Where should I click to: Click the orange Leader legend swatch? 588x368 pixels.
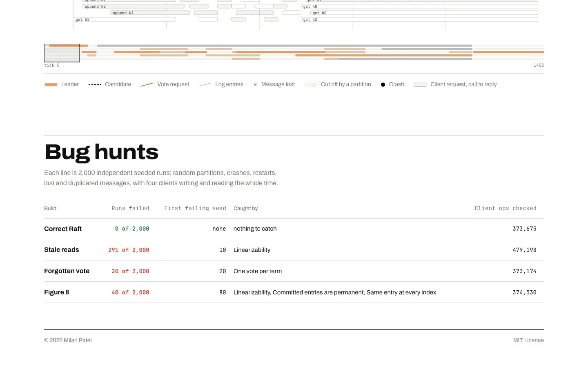coord(51,85)
